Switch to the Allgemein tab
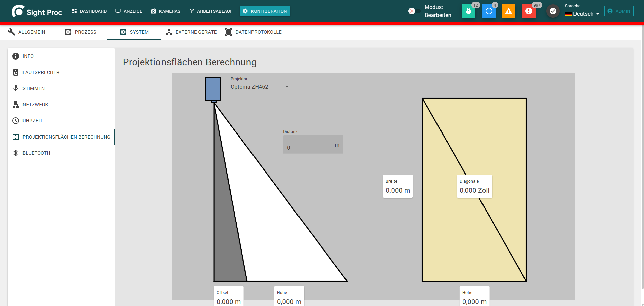 27,32
